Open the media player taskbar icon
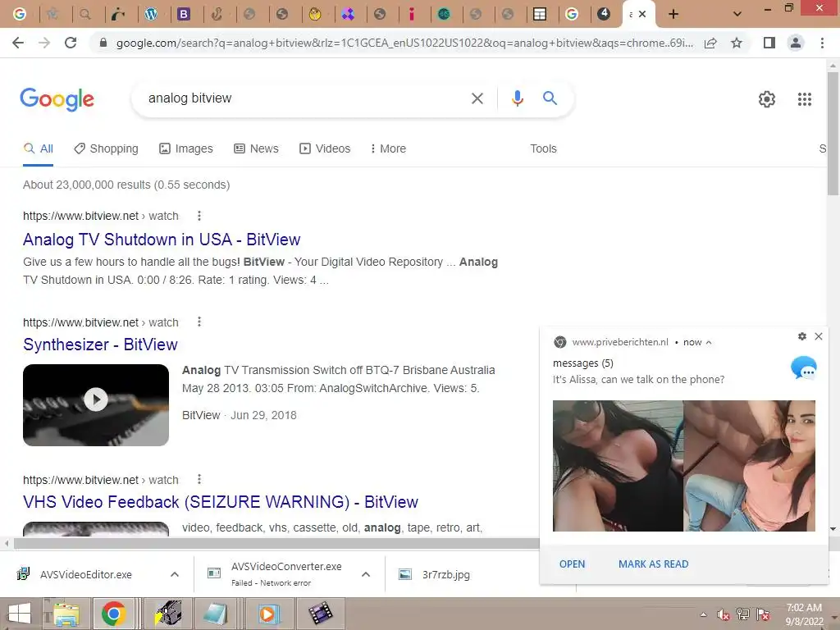 point(267,614)
